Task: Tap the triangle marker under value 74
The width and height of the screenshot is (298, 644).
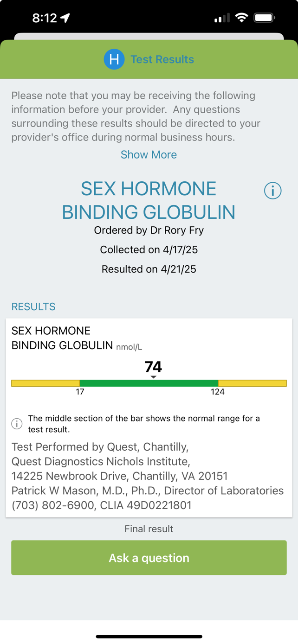Action: pyautogui.click(x=153, y=377)
